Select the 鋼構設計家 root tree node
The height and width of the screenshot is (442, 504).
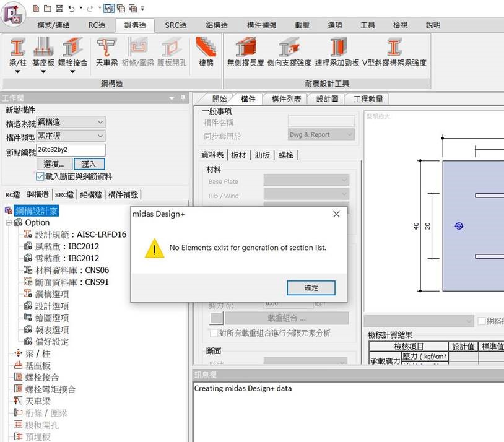coord(37,211)
